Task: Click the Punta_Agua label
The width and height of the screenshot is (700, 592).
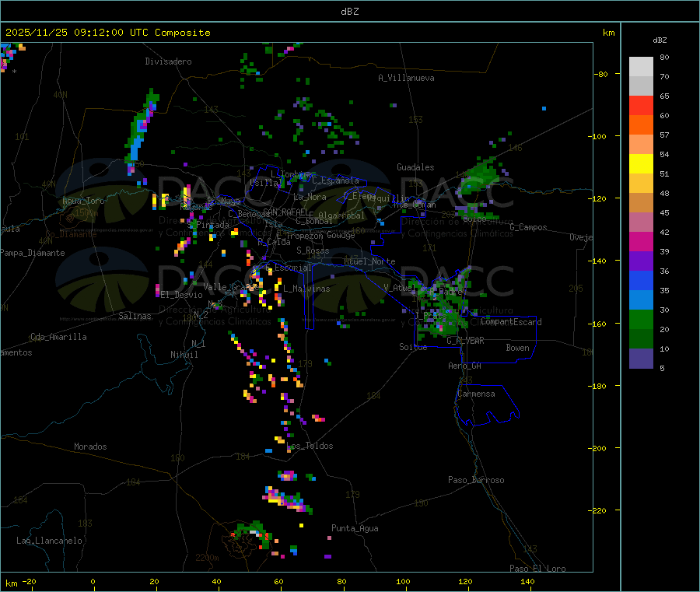Action: [x=355, y=528]
